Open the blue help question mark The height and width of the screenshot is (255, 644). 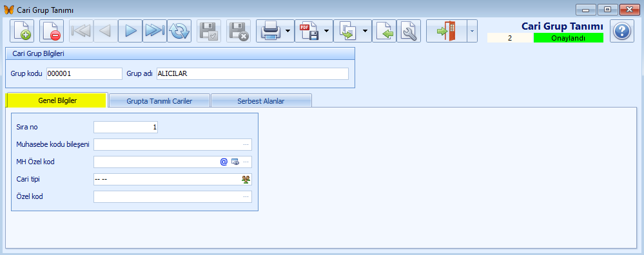point(622,31)
